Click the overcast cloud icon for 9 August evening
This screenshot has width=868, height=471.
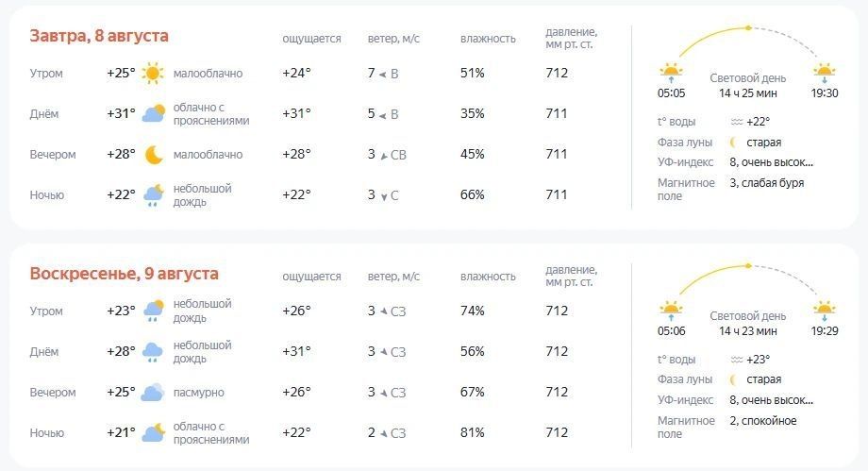click(153, 393)
